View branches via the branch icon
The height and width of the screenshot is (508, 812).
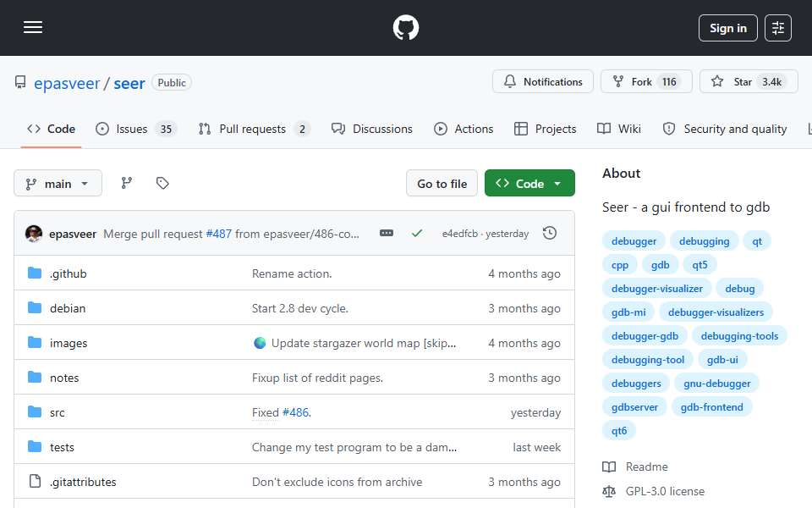(x=126, y=183)
